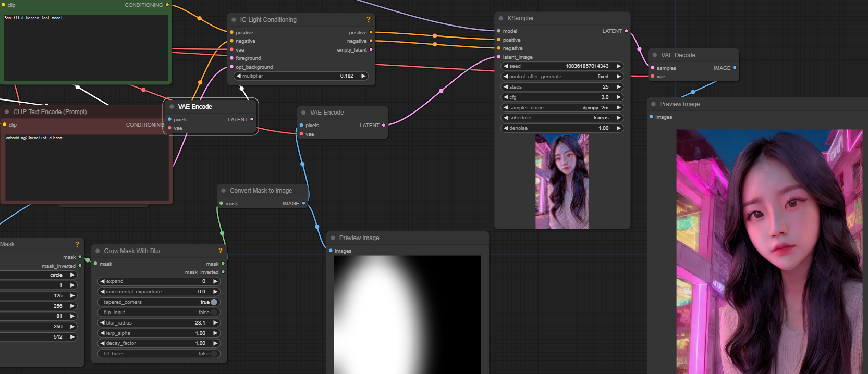This screenshot has height=374, width=868.
Task: Click next arrow on control_after_generate selector
Action: tap(618, 77)
